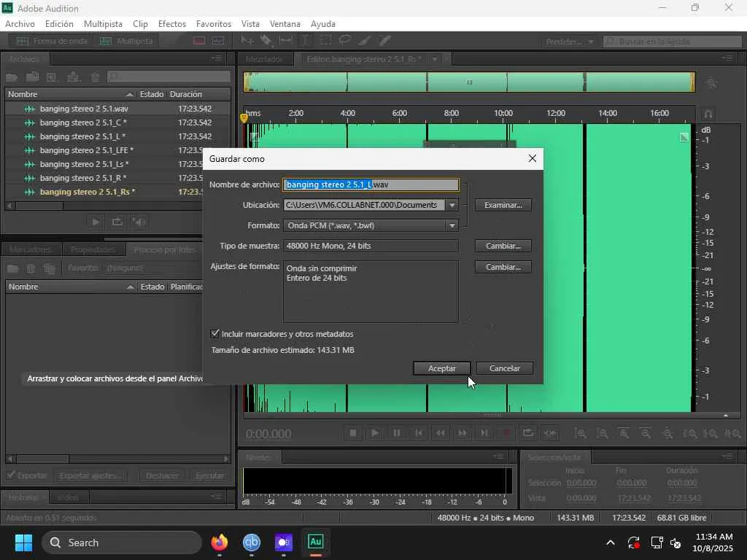Screen dimensions: 747x560
Task: Click the Nombre de archivo field
Action: pyautogui.click(x=371, y=184)
